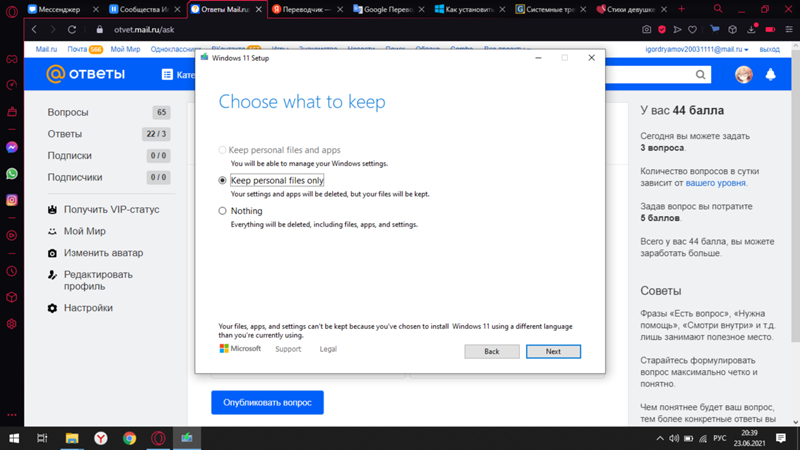Click Back in Windows 11 Setup

pyautogui.click(x=492, y=352)
